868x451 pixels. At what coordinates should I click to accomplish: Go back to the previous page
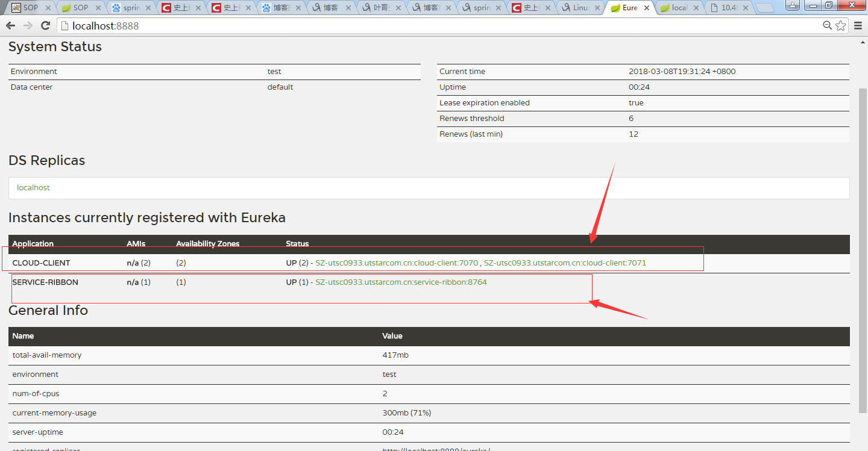[10, 26]
